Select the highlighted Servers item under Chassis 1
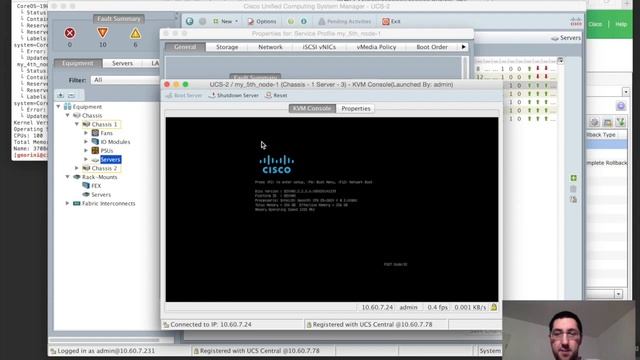Screen dimensions: 640x360 [x=110, y=160]
